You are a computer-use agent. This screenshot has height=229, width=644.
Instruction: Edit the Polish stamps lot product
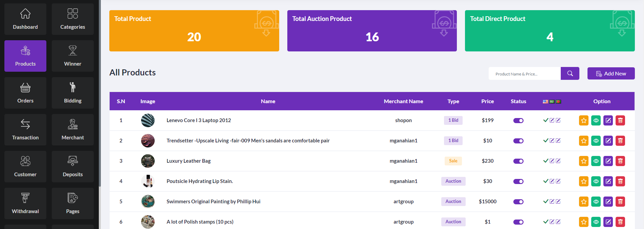click(608, 222)
